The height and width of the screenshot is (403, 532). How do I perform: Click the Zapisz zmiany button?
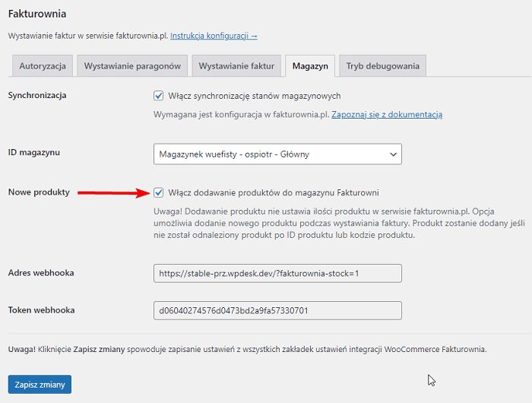(40, 384)
